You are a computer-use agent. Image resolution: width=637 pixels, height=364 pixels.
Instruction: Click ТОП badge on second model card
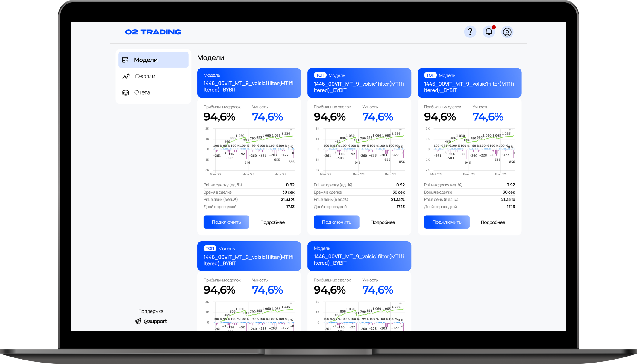pos(320,75)
